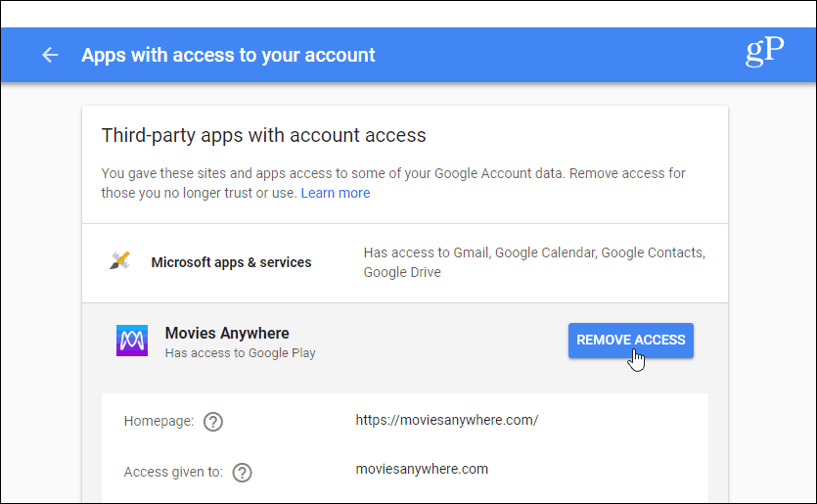The width and height of the screenshot is (817, 504).
Task: Go back using the header arrow
Action: pyautogui.click(x=50, y=55)
